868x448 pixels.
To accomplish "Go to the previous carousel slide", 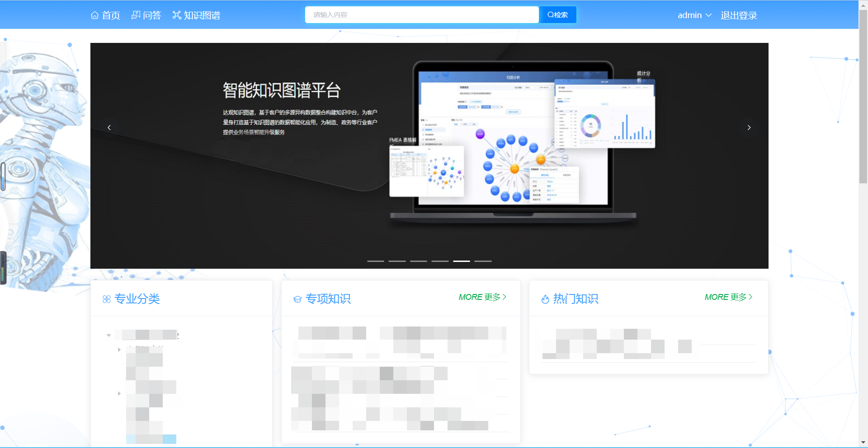I will point(109,128).
